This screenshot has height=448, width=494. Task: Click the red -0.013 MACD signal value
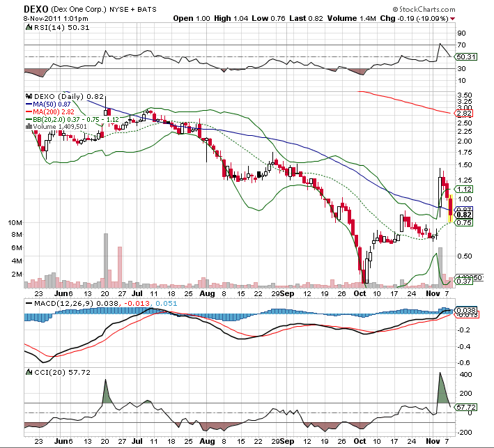(137, 303)
